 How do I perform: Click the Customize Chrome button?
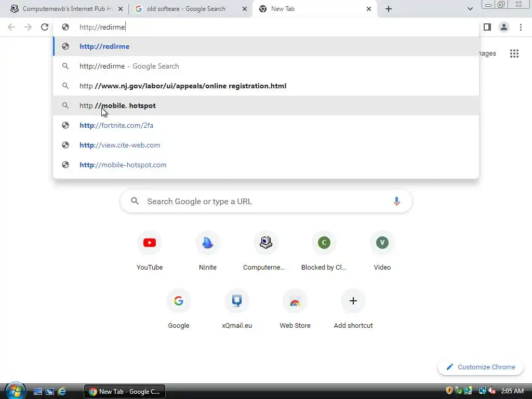click(x=481, y=367)
